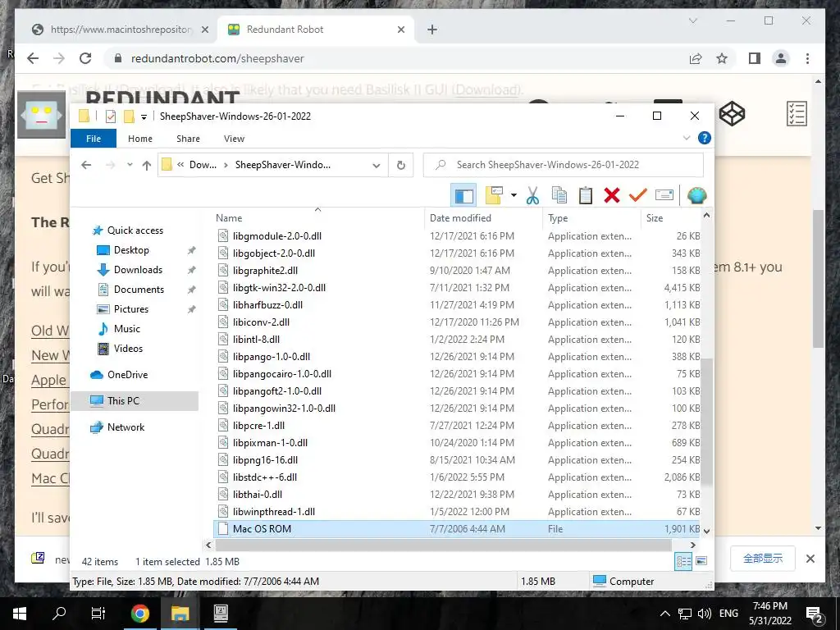Go back in the Chrome browser
Viewport: 840px width, 630px height.
click(33, 58)
